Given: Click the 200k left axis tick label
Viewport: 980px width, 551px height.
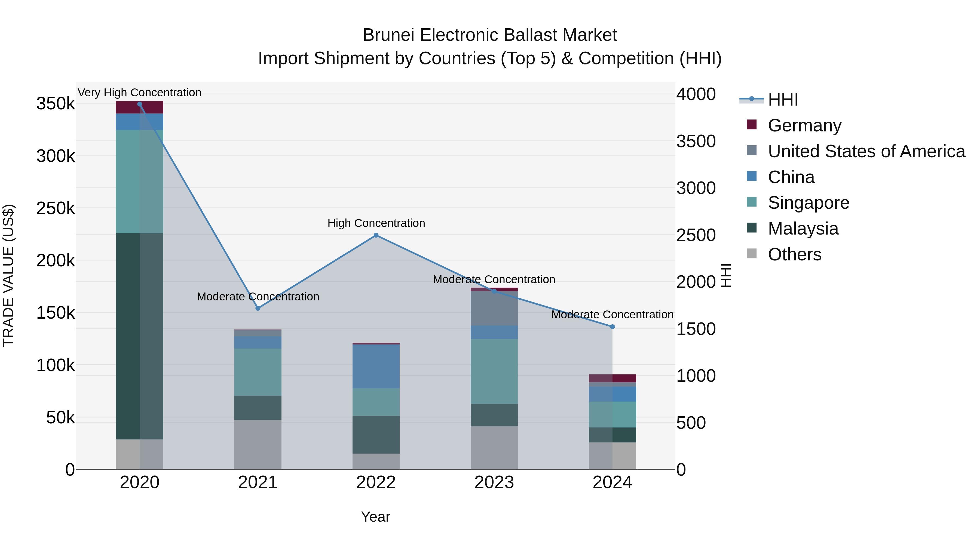Looking at the screenshot, I should click(56, 261).
